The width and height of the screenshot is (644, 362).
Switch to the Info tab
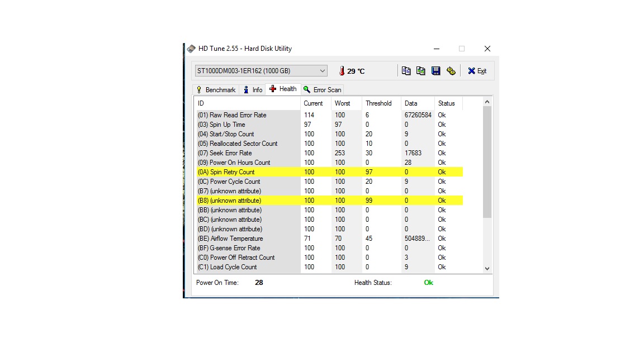[x=253, y=90]
